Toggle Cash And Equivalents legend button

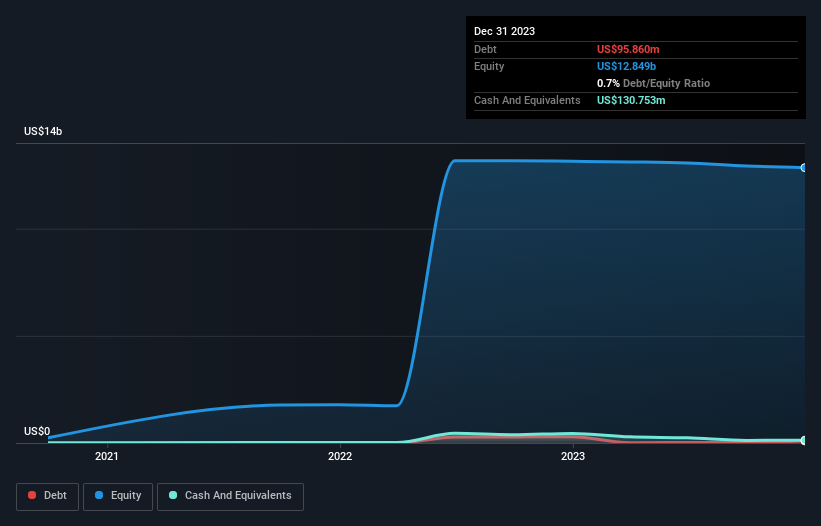[230, 496]
